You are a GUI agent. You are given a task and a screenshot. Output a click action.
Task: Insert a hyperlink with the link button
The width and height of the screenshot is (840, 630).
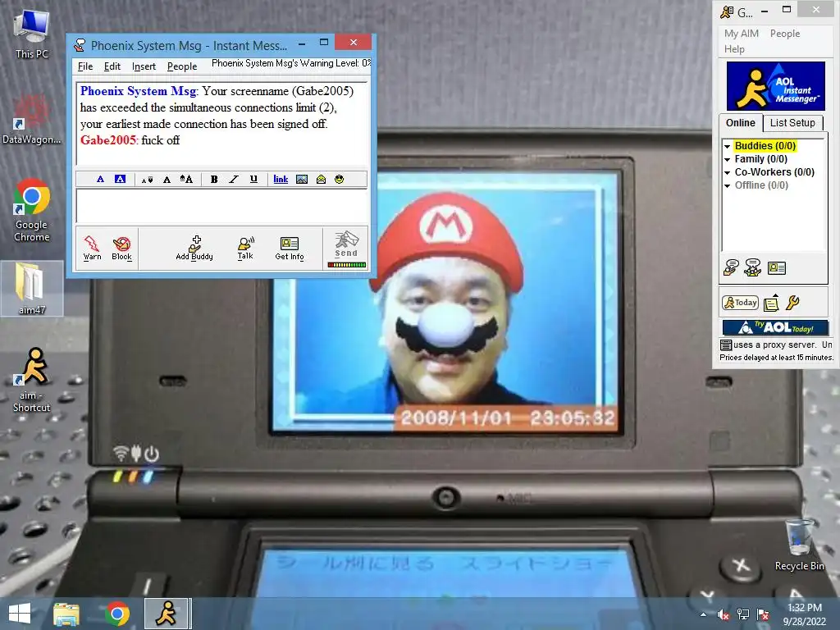pos(281,179)
